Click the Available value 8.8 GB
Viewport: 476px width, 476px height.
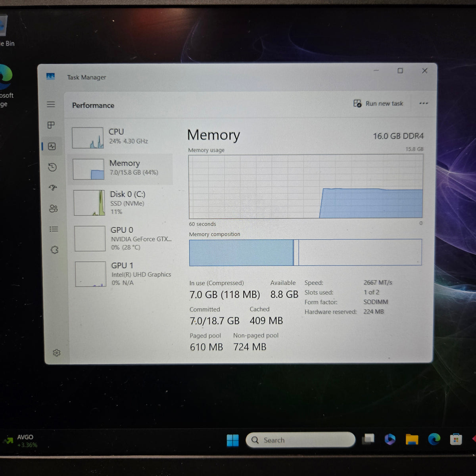284,294
